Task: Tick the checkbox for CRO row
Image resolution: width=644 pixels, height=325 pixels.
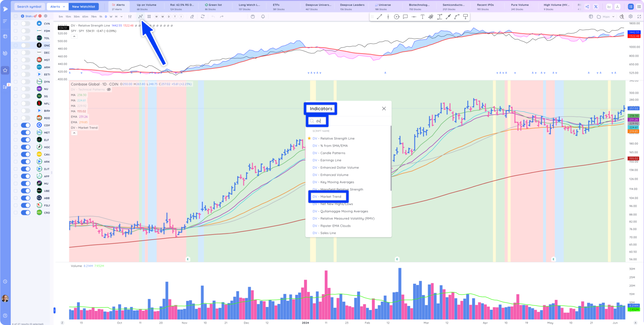Action: [x=15, y=213]
